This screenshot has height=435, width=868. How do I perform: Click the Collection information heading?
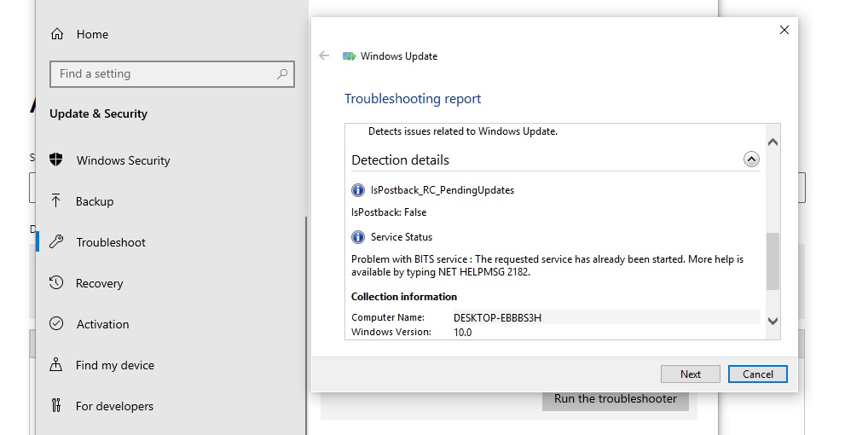point(404,297)
